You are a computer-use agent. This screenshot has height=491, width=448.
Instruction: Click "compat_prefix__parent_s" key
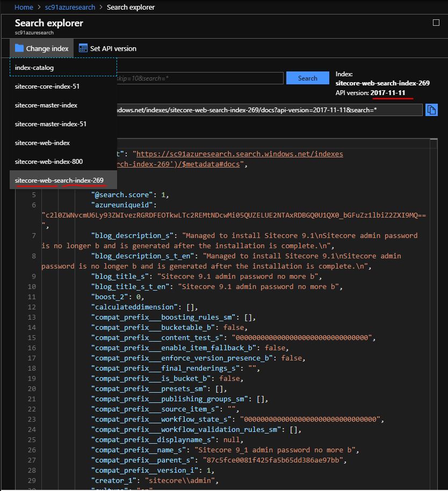coord(142,460)
